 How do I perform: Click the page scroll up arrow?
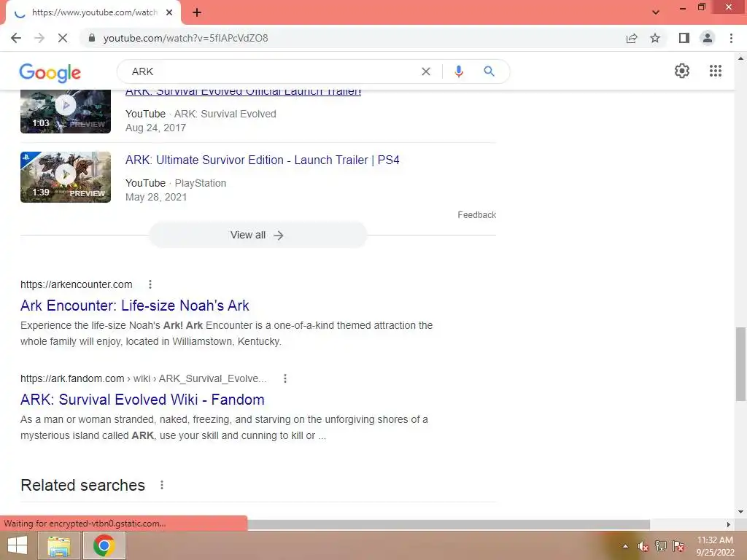(740, 58)
